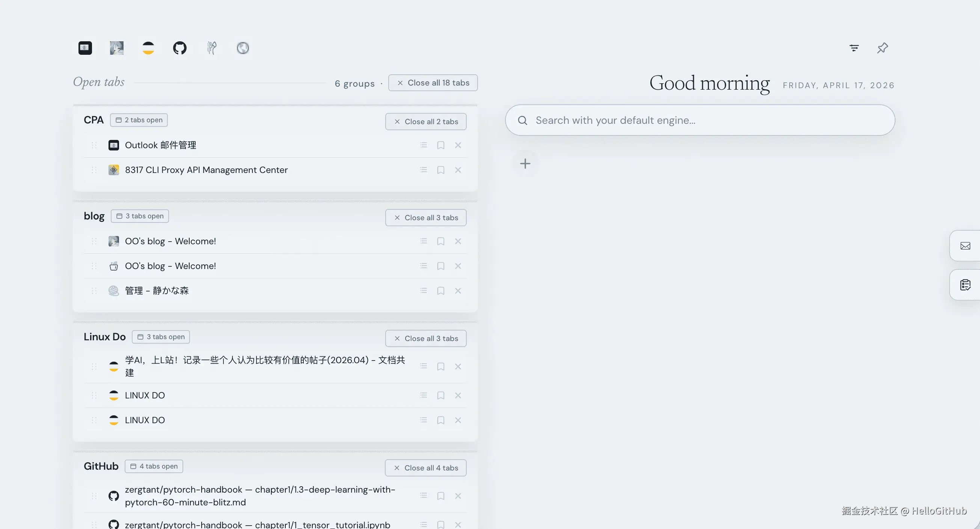Click the FRIDAY, APRIL 17, 2026 date
980x529 pixels.
coord(838,86)
